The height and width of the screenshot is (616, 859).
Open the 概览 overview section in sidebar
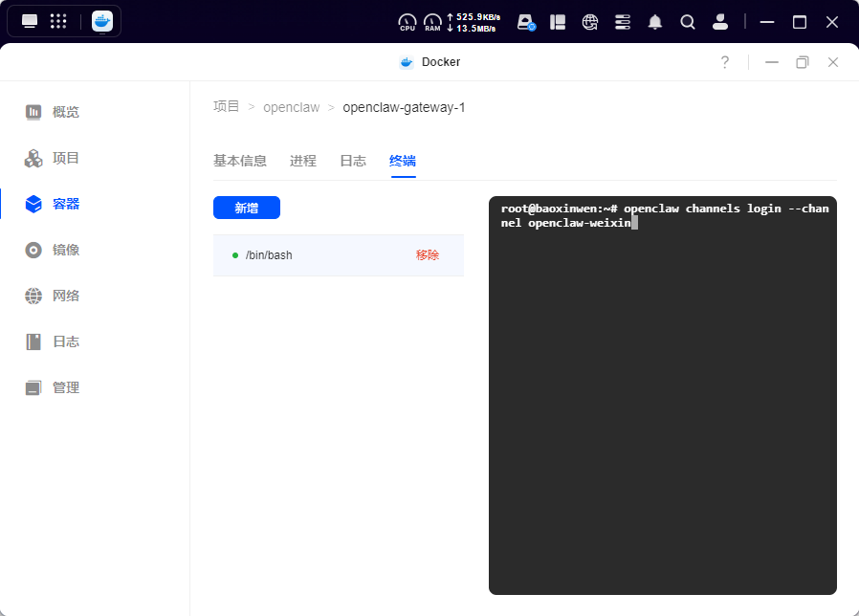click(61, 112)
